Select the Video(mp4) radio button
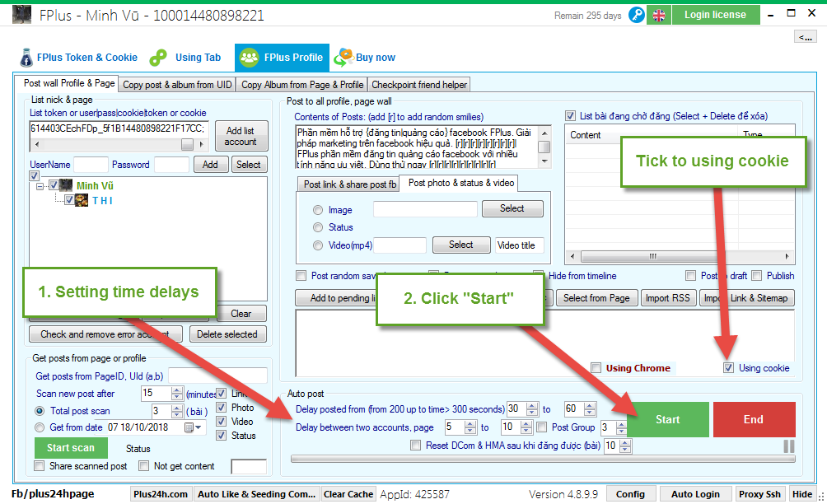827x504 pixels. coord(317,245)
